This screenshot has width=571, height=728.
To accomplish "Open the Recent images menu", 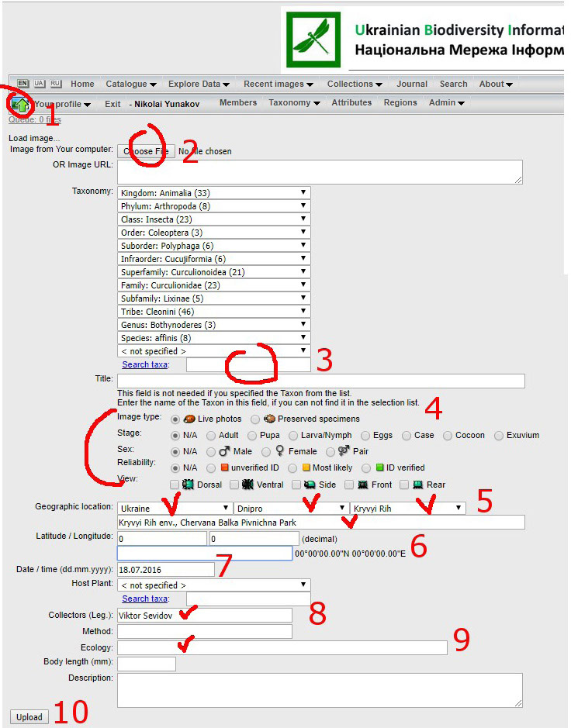I will 279,84.
